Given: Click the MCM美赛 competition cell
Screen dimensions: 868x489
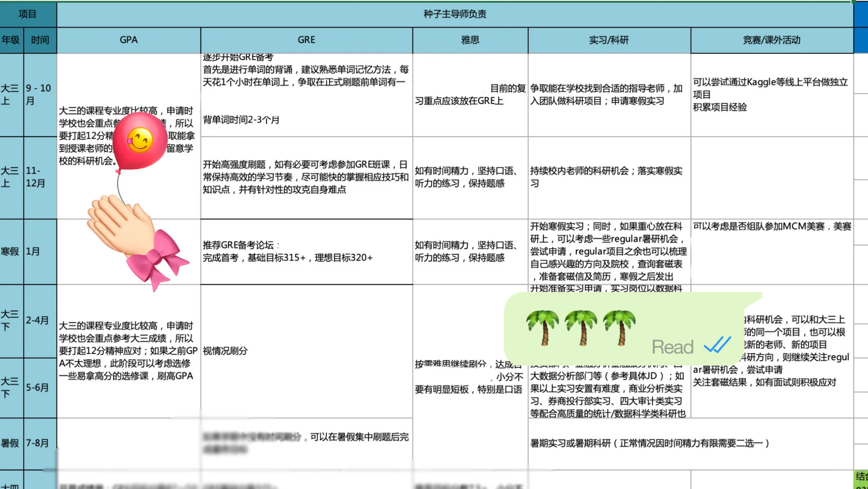Looking at the screenshot, I should pyautogui.click(x=772, y=252).
